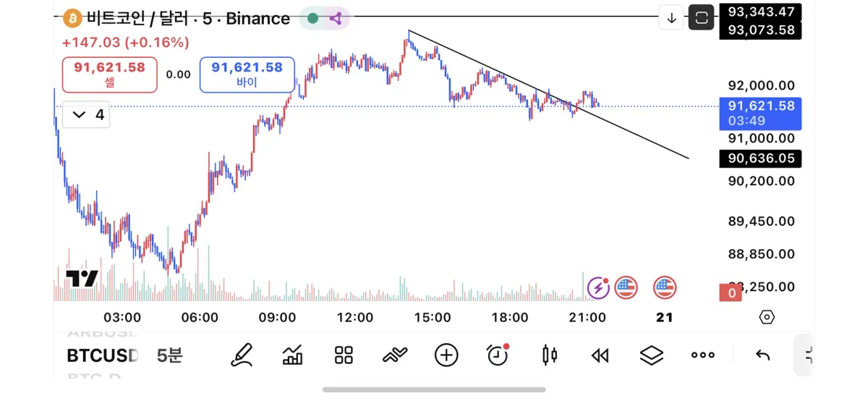Click the undo arrow
This screenshot has width=868, height=401.
[x=762, y=355]
